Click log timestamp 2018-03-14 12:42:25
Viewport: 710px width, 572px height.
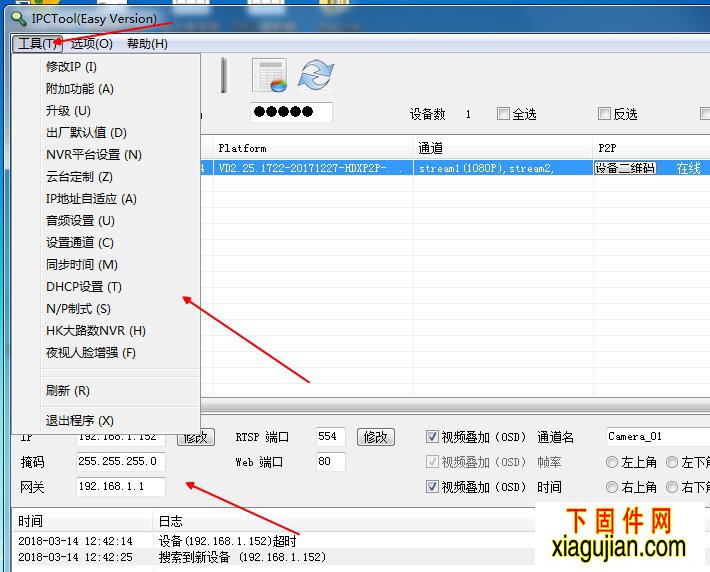click(x=75, y=557)
